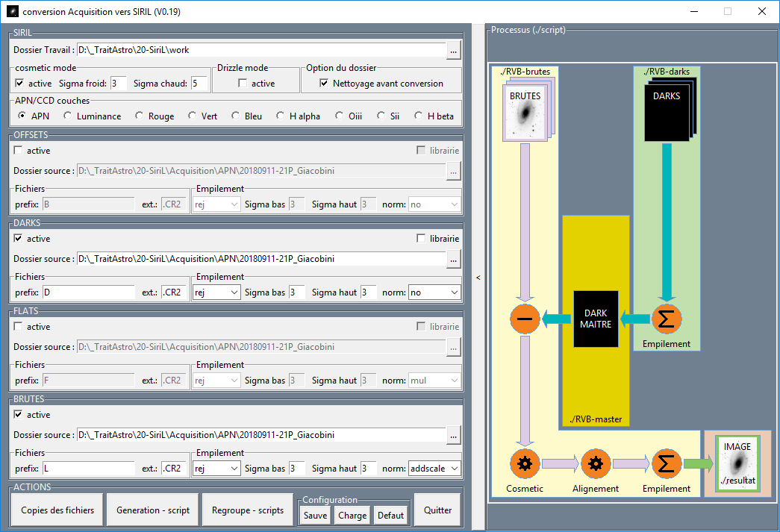
Task: Browse for the Dossier Travail folder
Action: (453, 50)
